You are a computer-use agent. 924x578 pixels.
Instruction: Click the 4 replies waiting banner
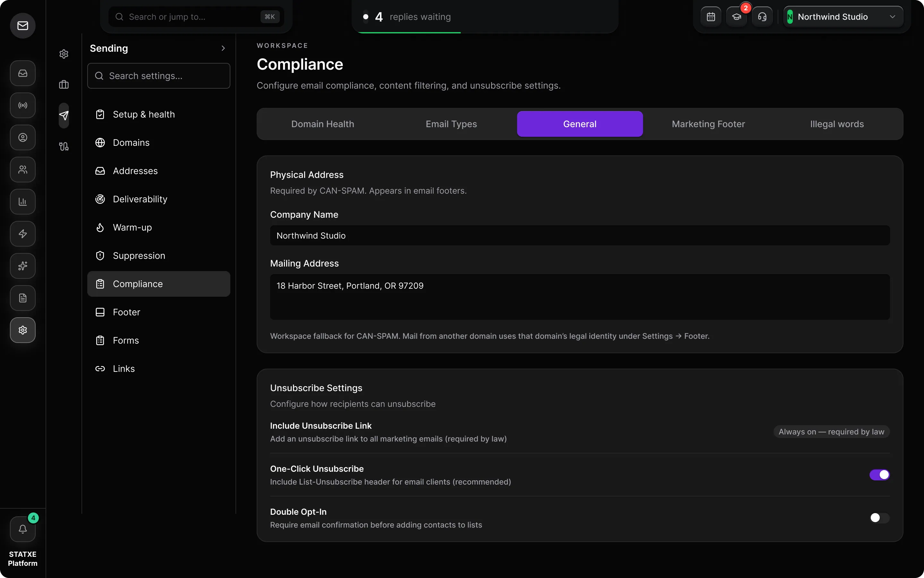pos(485,17)
